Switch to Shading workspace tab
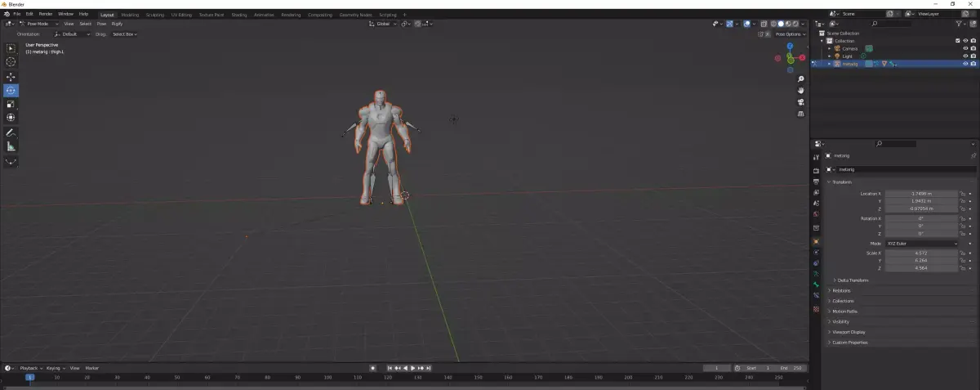980x390 pixels. point(239,15)
